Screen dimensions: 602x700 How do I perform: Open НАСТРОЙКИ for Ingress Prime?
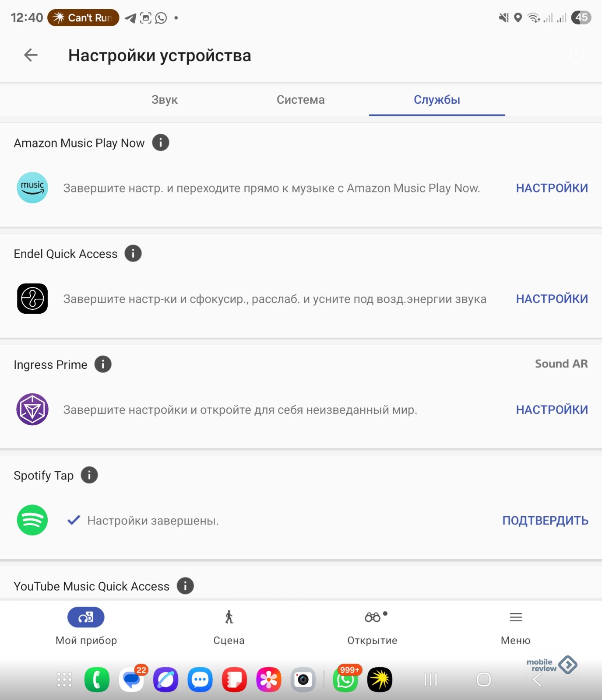point(552,409)
